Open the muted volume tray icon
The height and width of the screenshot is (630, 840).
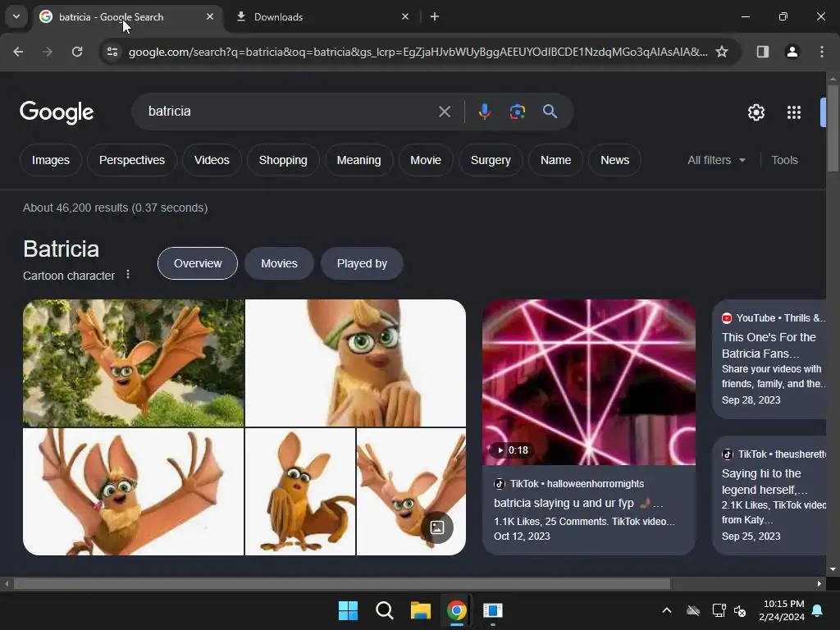click(740, 610)
